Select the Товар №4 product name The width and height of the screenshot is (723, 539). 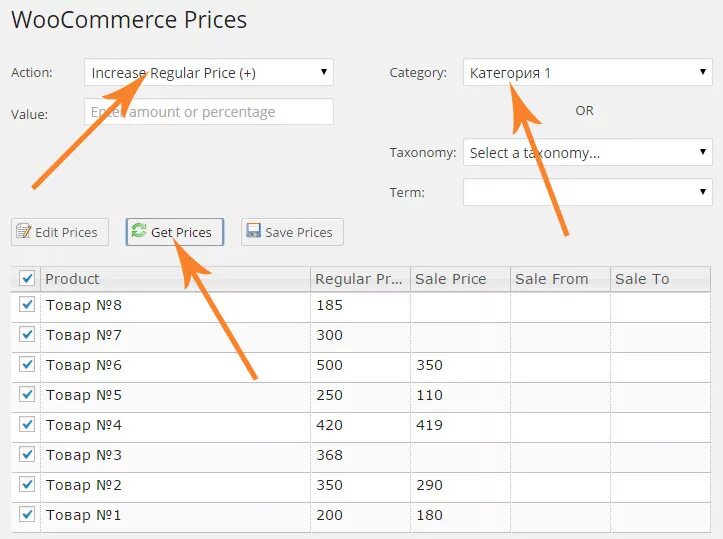coord(83,425)
